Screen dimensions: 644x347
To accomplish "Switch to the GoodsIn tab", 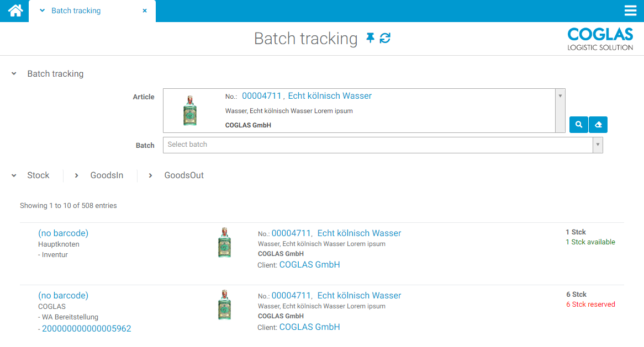I will coord(107,175).
